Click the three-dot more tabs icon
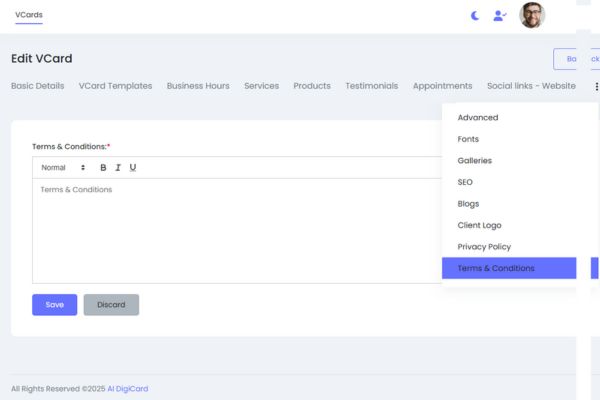600x400 pixels. point(596,87)
